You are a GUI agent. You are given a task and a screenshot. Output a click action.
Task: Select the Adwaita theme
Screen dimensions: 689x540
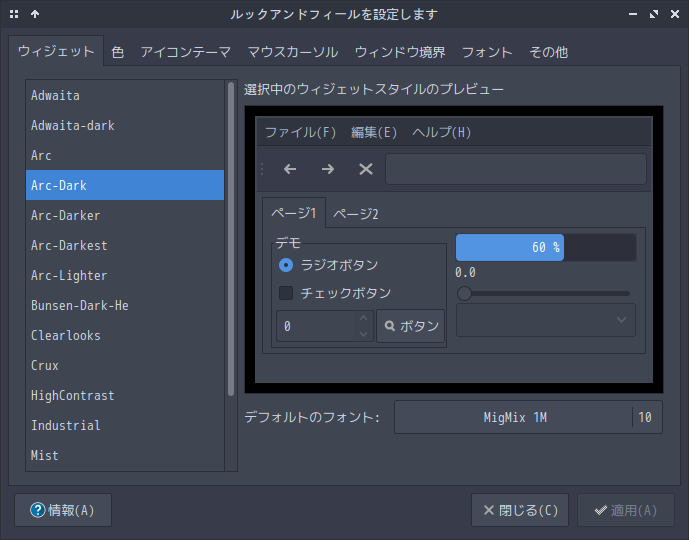(x=125, y=95)
